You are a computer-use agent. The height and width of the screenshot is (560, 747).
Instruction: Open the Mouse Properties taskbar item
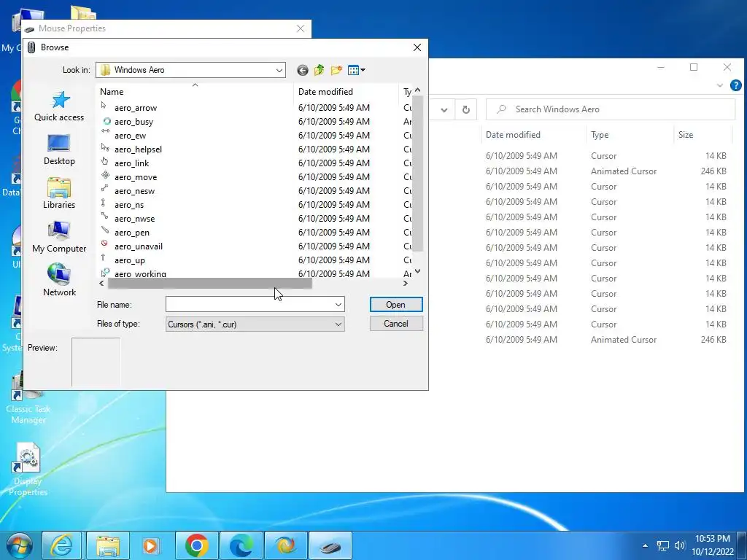[330, 545]
